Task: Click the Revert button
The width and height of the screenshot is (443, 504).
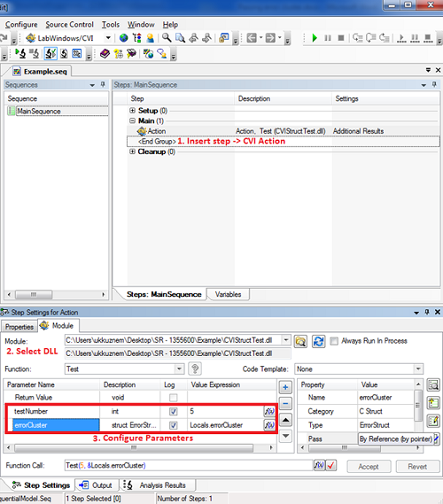Action: click(x=417, y=467)
